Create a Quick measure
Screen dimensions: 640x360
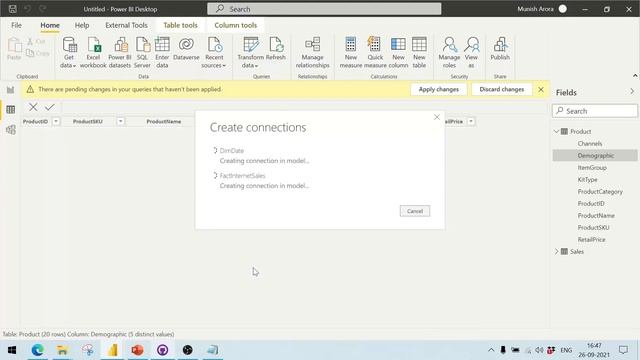375,52
